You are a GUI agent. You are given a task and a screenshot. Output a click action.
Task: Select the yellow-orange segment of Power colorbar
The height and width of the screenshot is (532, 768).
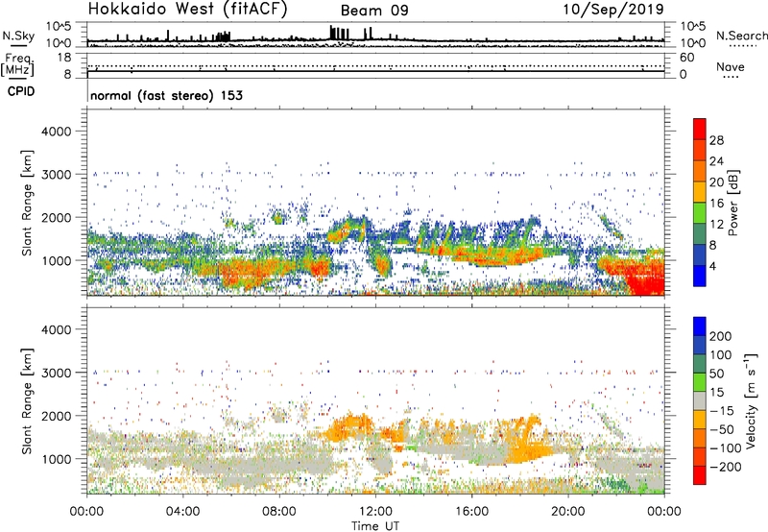coord(700,192)
